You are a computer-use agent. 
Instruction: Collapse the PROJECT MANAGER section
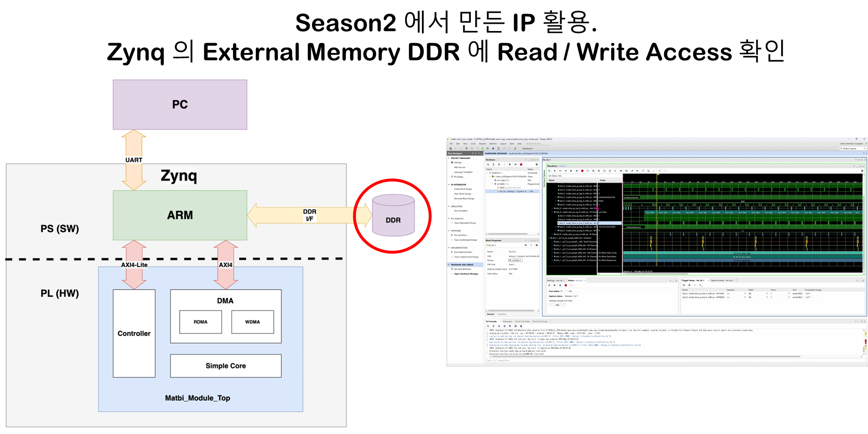449,158
